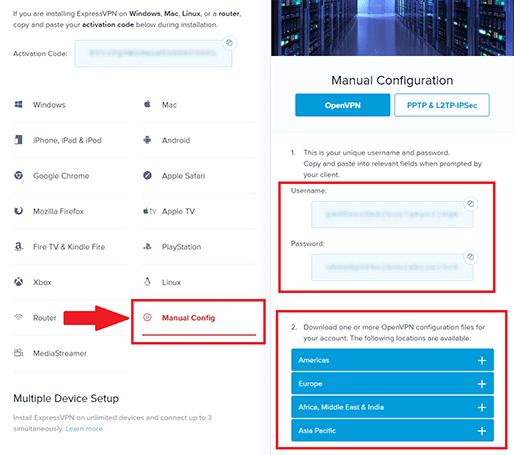
Task: Copy the password using its copy icon
Action: click(470, 256)
